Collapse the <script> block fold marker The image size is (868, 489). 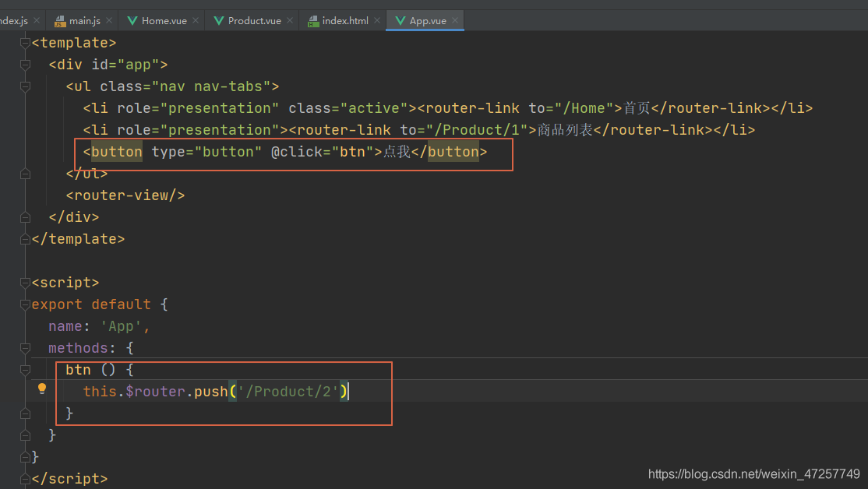pos(25,283)
